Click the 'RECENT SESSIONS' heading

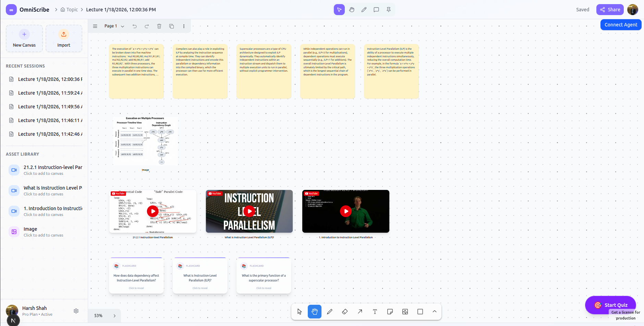[25, 66]
